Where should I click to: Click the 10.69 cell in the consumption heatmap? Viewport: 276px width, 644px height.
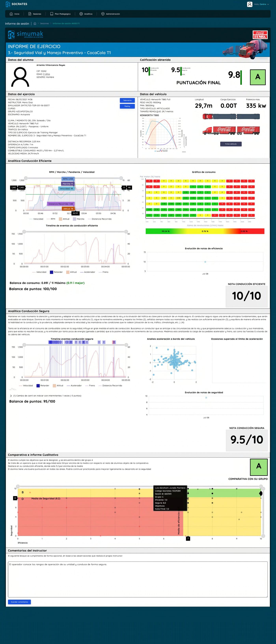tap(185, 215)
